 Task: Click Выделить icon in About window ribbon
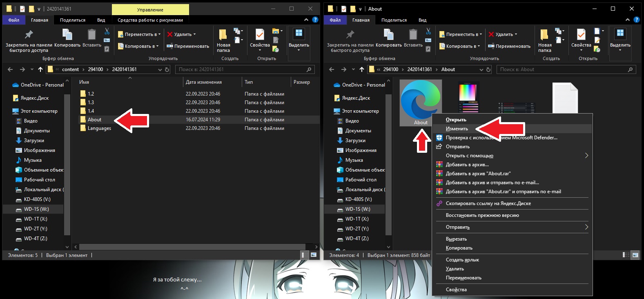pos(620,33)
